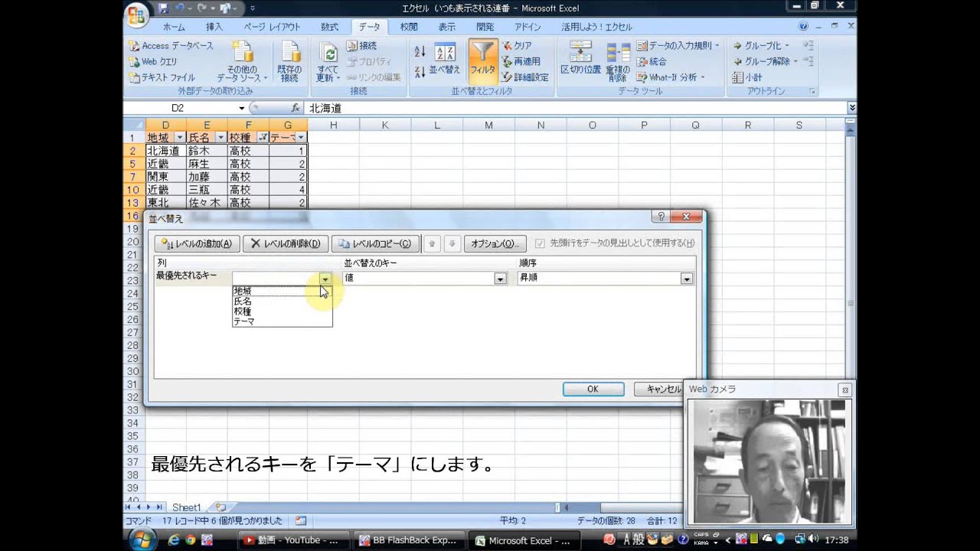Open filter dropdown for 氏名 column
This screenshot has width=980, height=551.
[221, 138]
